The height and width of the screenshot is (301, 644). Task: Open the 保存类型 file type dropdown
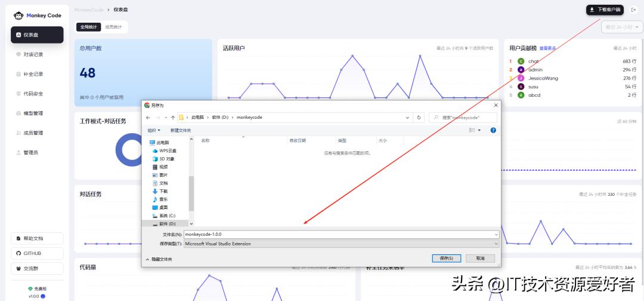(341, 244)
